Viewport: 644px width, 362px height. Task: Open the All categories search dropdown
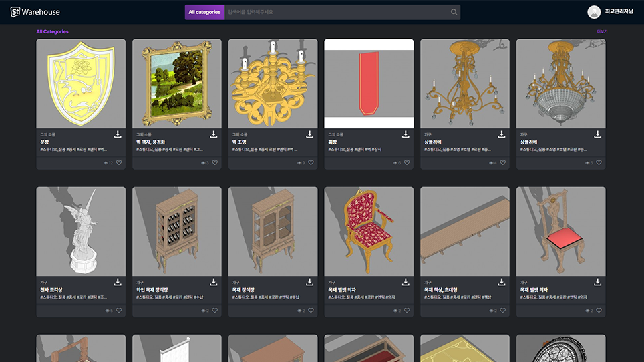point(204,12)
